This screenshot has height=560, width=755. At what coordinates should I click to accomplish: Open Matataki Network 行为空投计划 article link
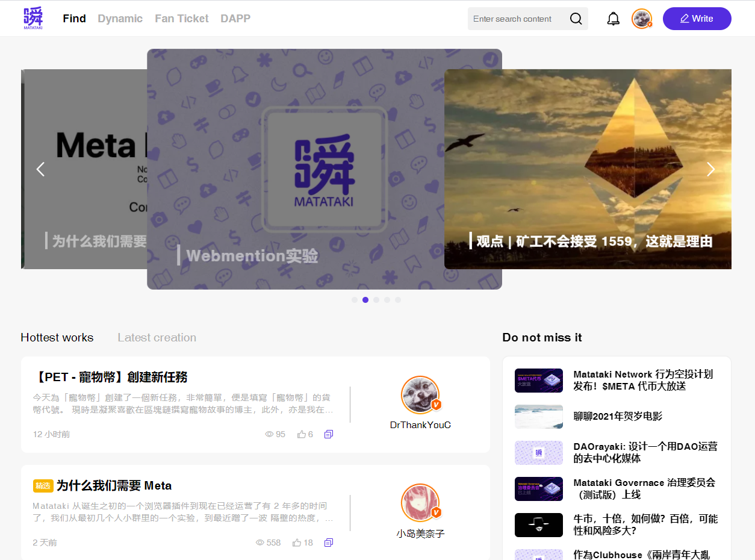click(x=643, y=380)
